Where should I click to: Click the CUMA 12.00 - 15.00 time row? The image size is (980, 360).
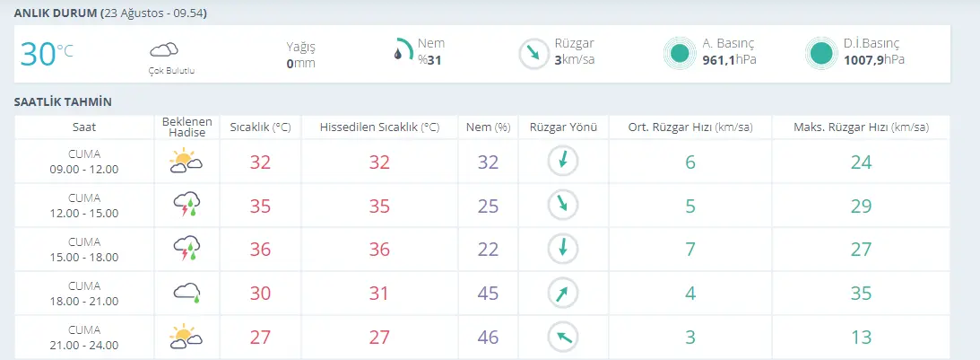point(84,206)
